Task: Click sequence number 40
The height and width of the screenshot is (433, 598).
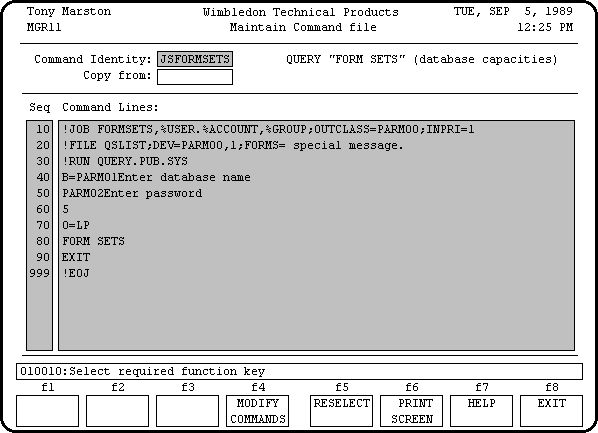Action: pyautogui.click(x=43, y=177)
